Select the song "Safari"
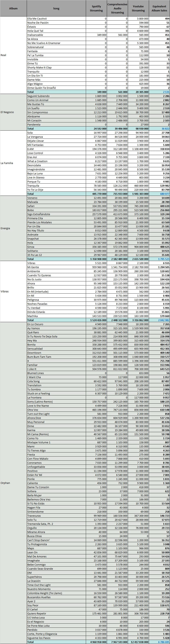The width and height of the screenshot is (170, 644). tap(31, 206)
